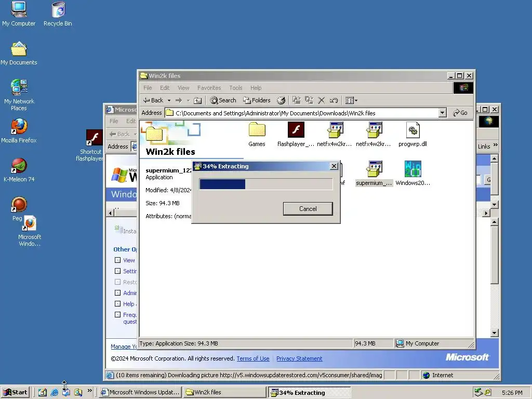Image resolution: width=532 pixels, height=399 pixels.
Task: Click the Search toolbar button in Win2k files
Action: [223, 100]
